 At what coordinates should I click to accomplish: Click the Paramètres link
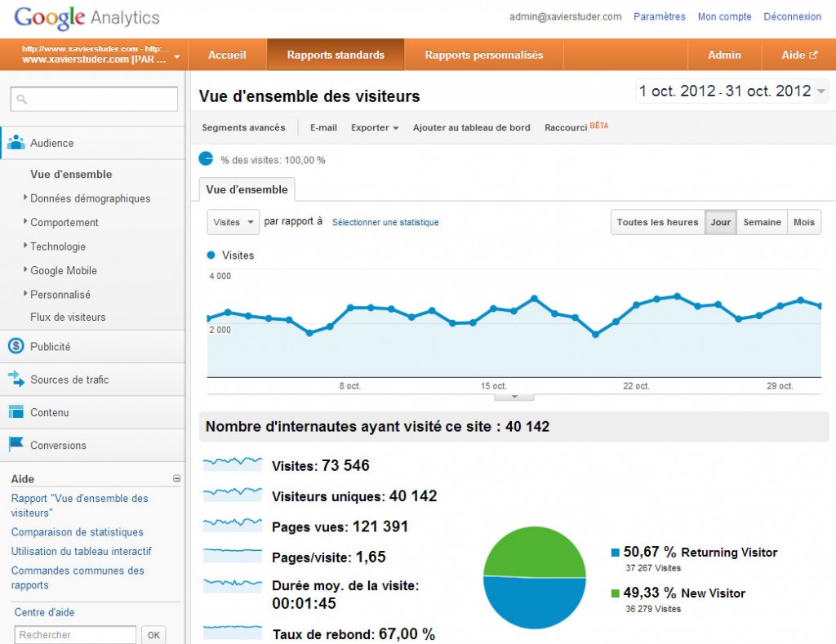coord(659,16)
